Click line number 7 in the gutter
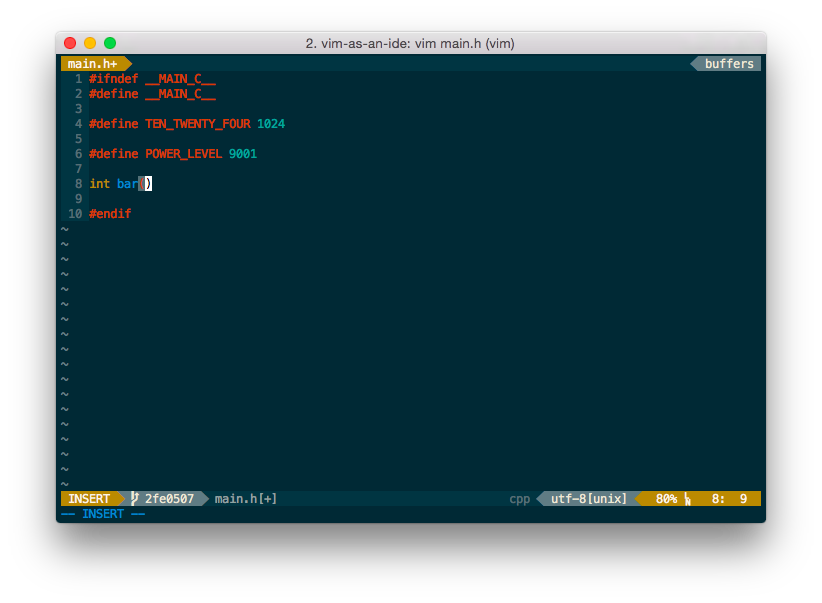Image resolution: width=822 pixels, height=603 pixels. [x=78, y=168]
